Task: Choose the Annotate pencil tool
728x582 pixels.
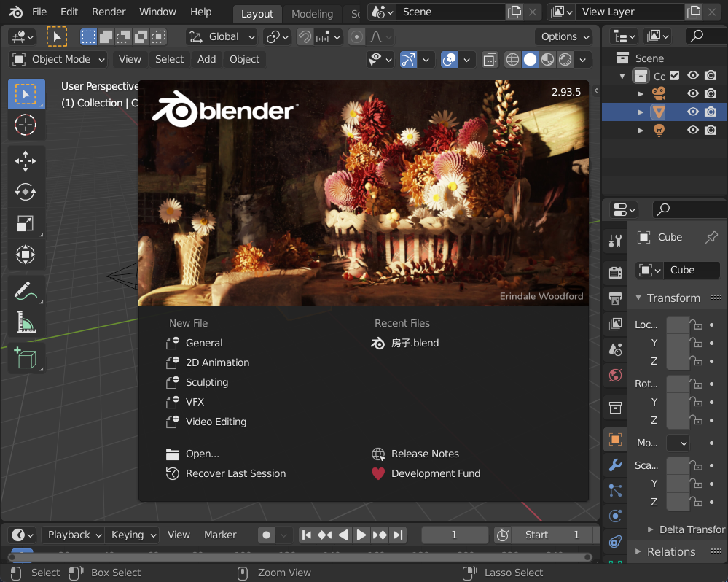Action: point(26,291)
